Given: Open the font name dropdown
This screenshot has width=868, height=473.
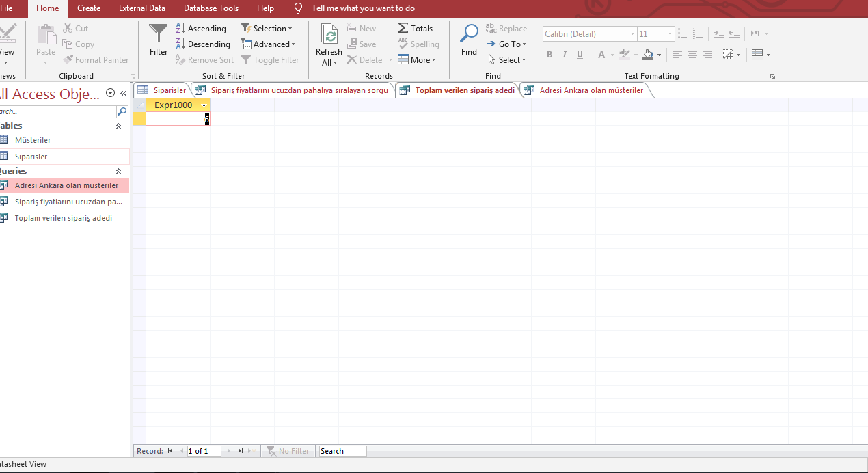Looking at the screenshot, I should [x=632, y=34].
